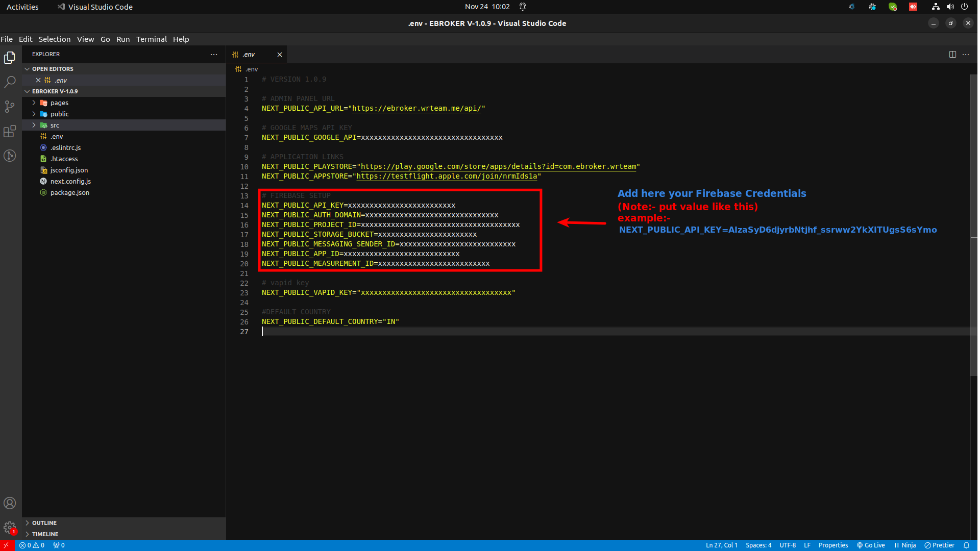Open the Terminal menu
The height and width of the screenshot is (551, 980).
(x=152, y=39)
